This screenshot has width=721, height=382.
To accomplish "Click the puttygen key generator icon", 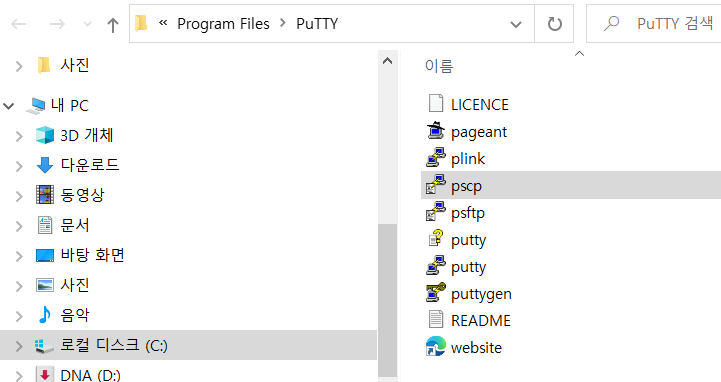I will click(435, 292).
